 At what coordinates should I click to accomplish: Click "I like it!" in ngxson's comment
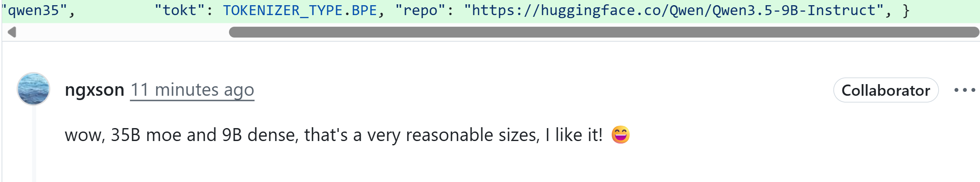tap(574, 135)
